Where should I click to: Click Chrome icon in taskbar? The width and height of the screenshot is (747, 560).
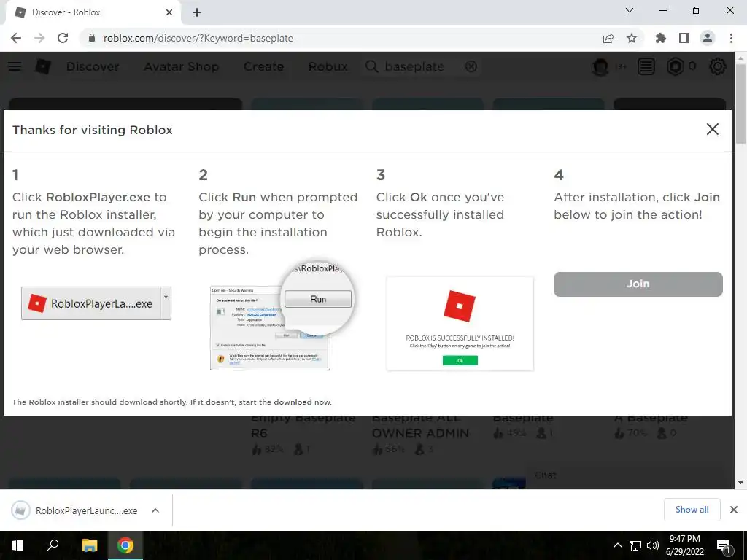pyautogui.click(x=125, y=545)
